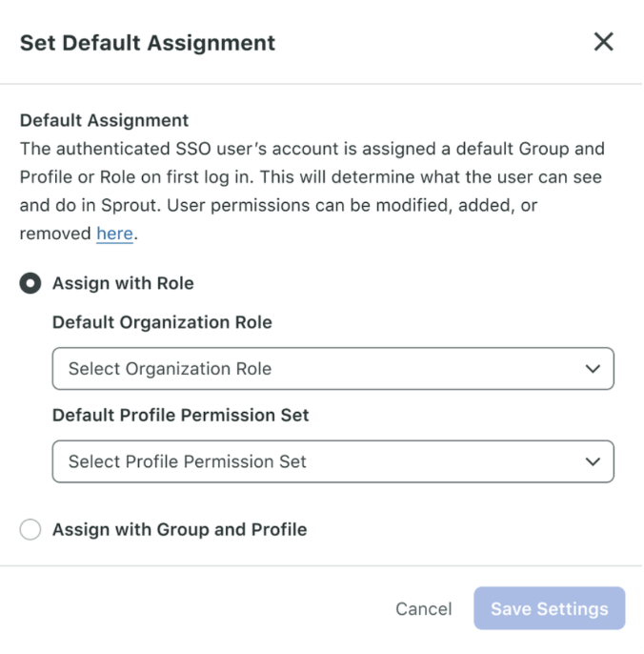Click the "Set Default Assignment" dialog title

tap(148, 43)
